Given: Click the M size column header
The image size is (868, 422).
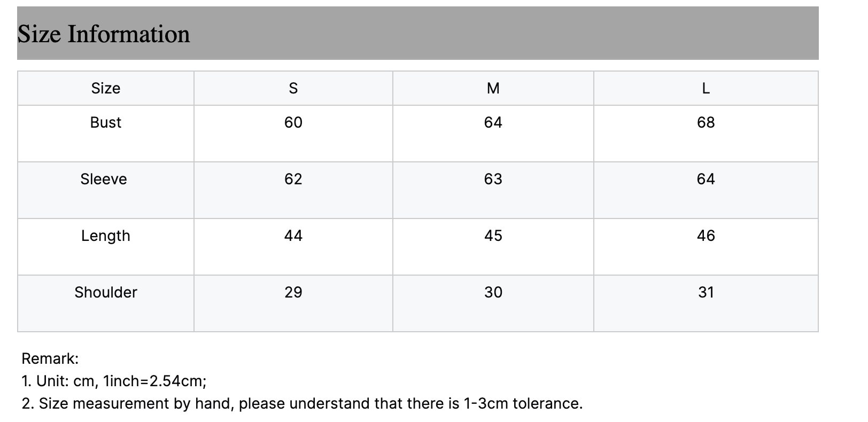Looking at the screenshot, I should click(493, 88).
